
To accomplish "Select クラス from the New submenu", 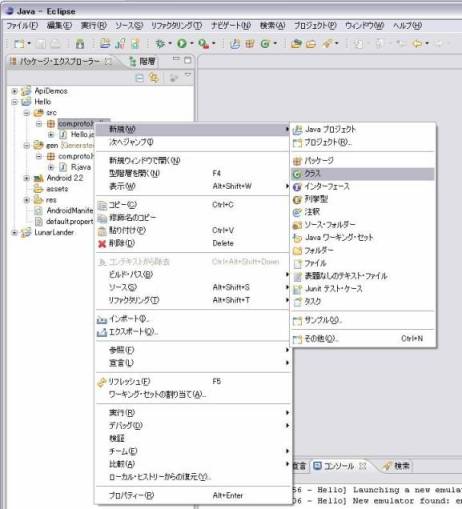I will 363,174.
